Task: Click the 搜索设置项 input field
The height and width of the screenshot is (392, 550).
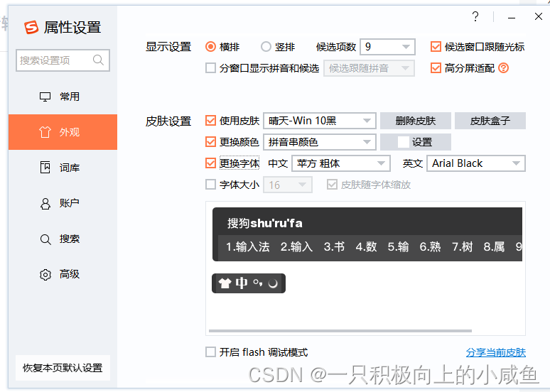Action: coord(63,60)
